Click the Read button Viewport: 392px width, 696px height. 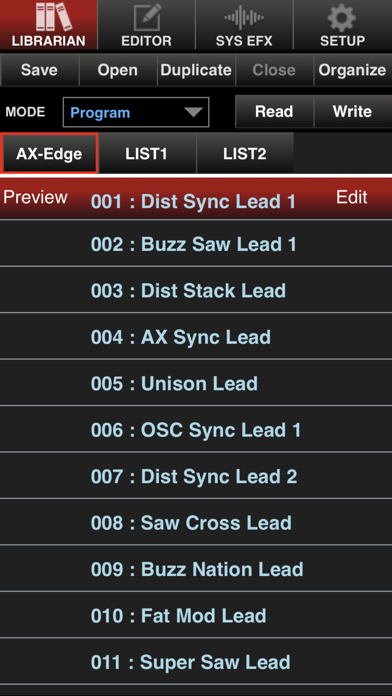click(x=274, y=111)
